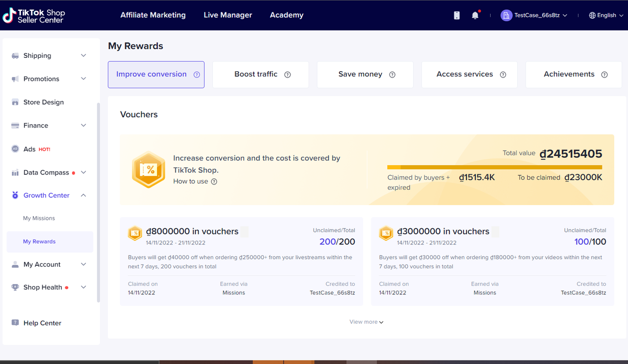
Task: Go to My Missions in sidebar
Action: coord(39,218)
